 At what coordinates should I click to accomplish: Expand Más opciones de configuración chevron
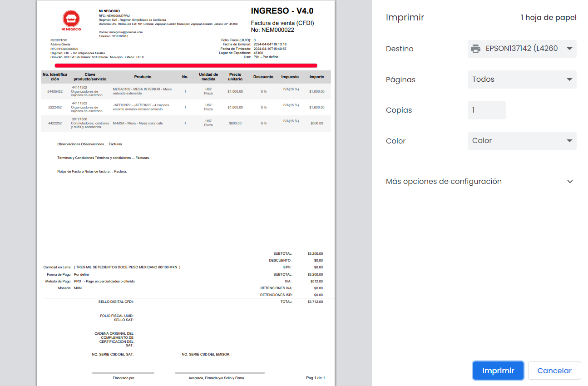(570, 182)
